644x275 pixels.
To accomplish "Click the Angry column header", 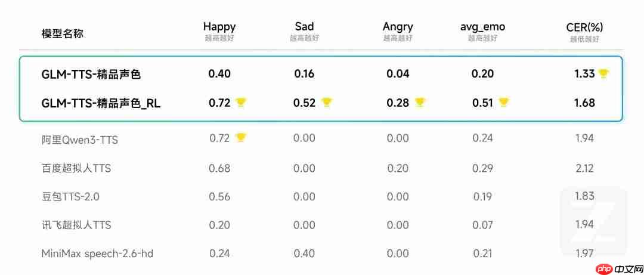I will pyautogui.click(x=398, y=27).
